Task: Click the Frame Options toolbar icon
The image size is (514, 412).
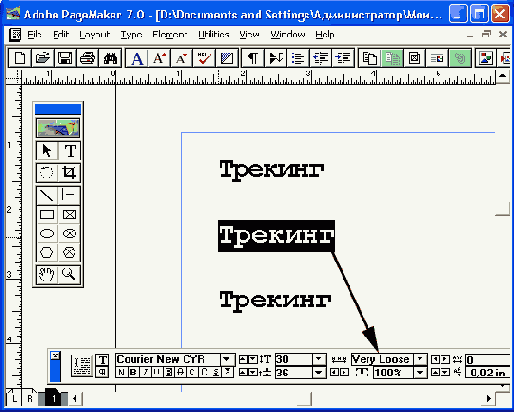Action: tap(415, 58)
